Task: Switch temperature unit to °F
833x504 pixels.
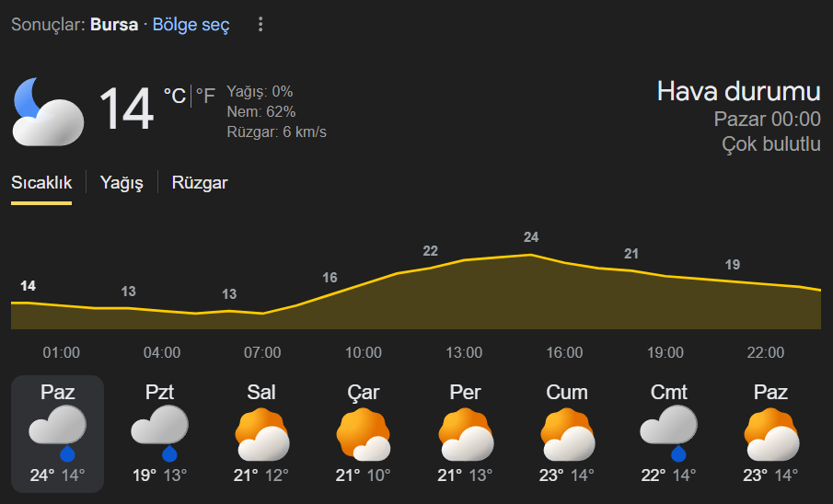Action: click(x=205, y=96)
